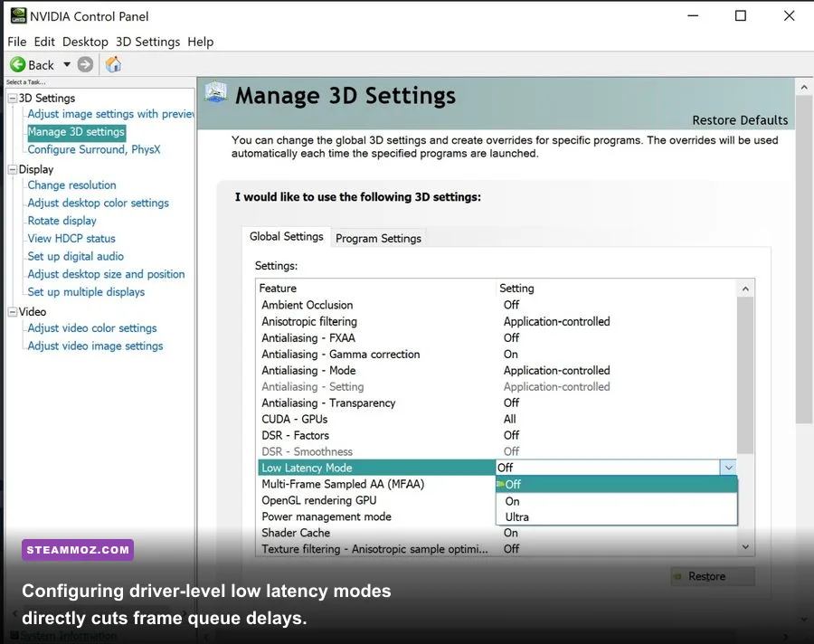Image resolution: width=814 pixels, height=644 pixels.
Task: Select the Anisotropic filtering row
Action: pyautogui.click(x=497, y=321)
